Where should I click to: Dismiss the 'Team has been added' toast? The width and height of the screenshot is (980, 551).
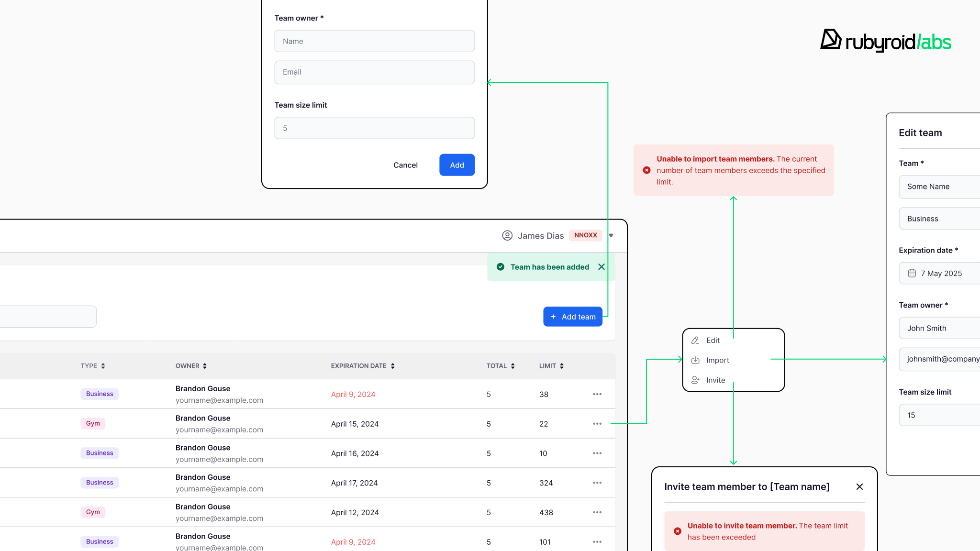(x=601, y=267)
